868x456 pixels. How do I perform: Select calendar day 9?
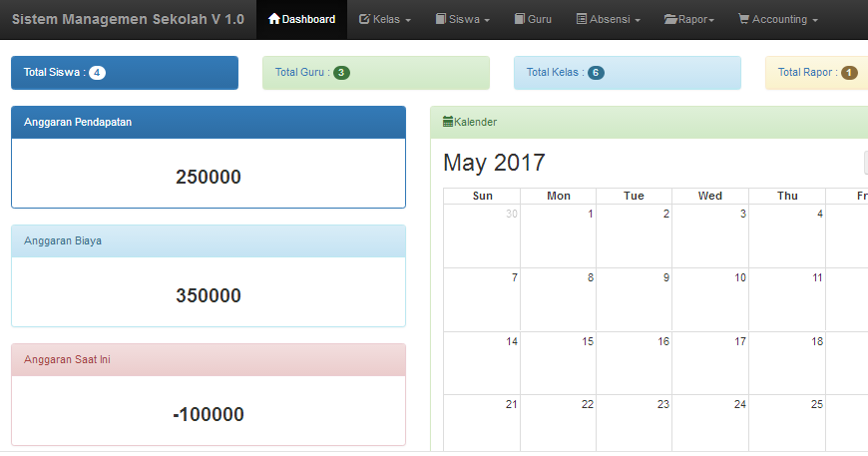(666, 277)
